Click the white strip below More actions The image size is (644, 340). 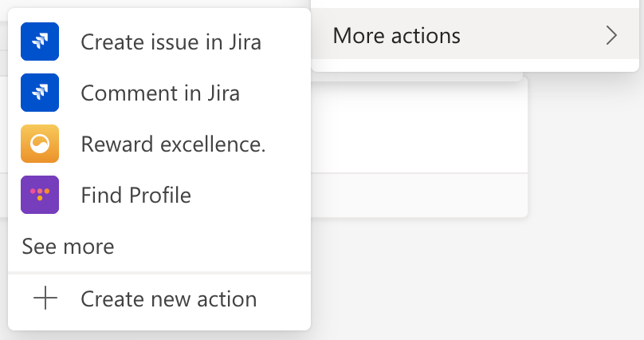click(x=475, y=65)
